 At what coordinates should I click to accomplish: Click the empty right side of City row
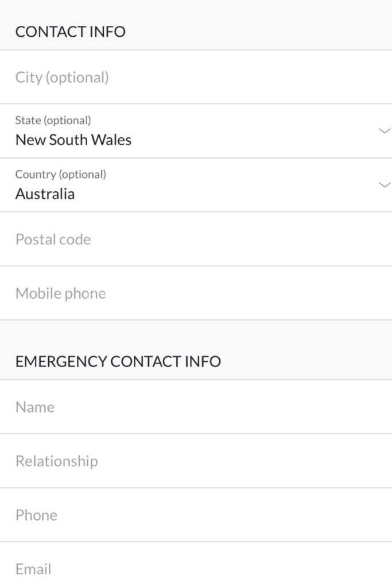[x=287, y=78]
